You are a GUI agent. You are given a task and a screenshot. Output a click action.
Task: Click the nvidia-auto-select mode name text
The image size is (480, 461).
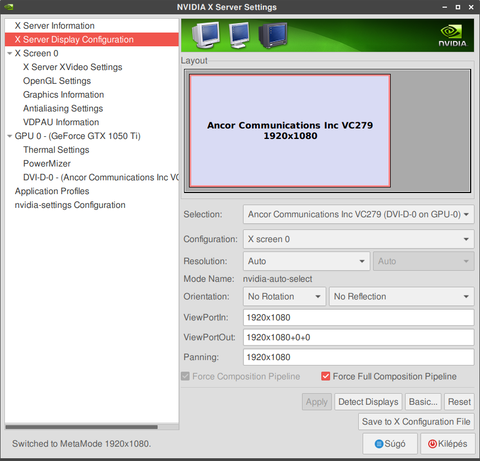point(277,279)
